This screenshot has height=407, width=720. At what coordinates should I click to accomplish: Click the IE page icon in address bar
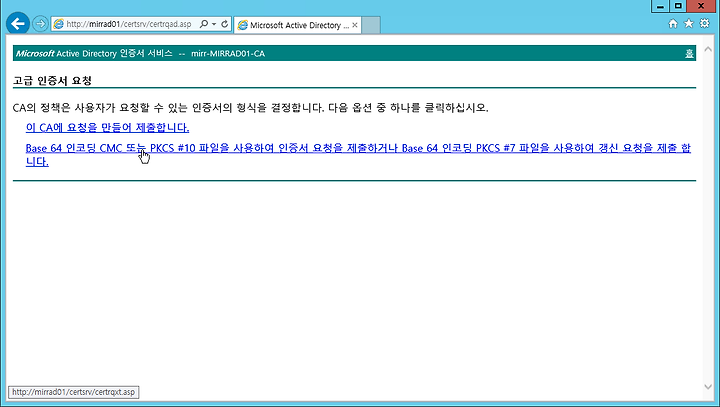pyautogui.click(x=58, y=24)
